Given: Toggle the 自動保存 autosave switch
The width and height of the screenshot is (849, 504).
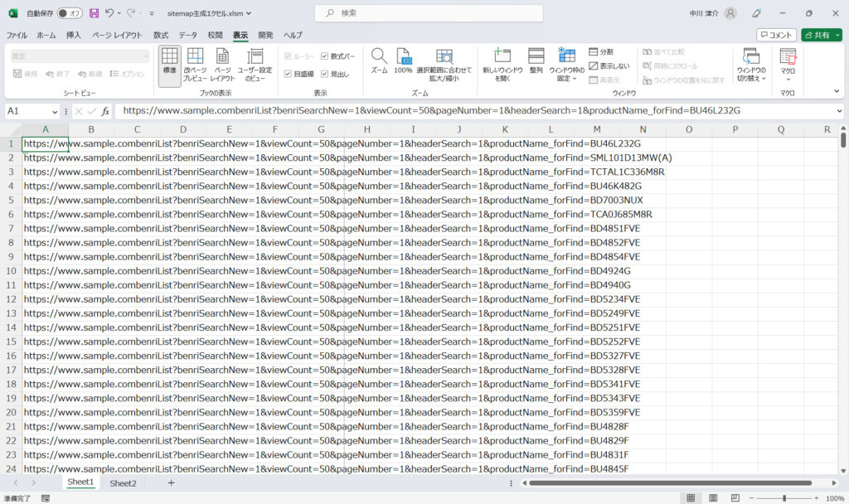Looking at the screenshot, I should 70,13.
